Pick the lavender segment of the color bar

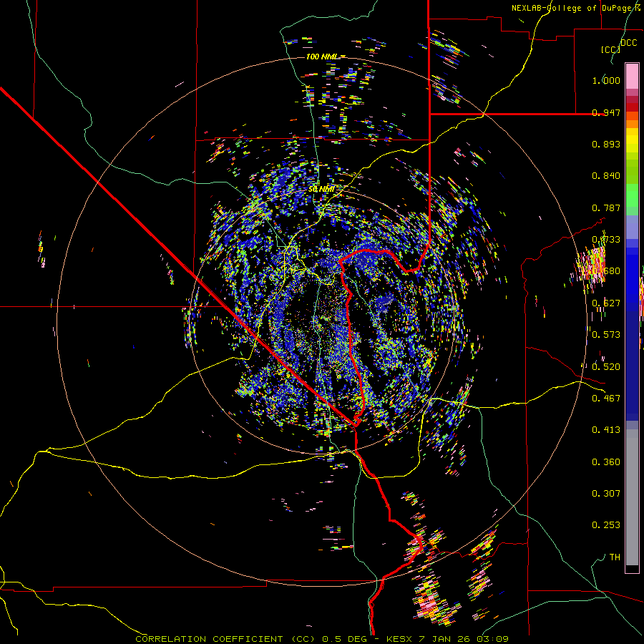pos(632,227)
